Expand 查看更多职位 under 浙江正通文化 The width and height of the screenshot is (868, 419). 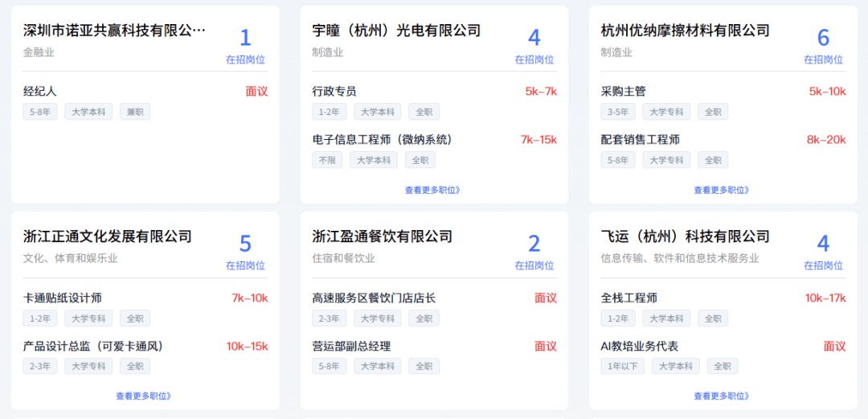coord(144,396)
